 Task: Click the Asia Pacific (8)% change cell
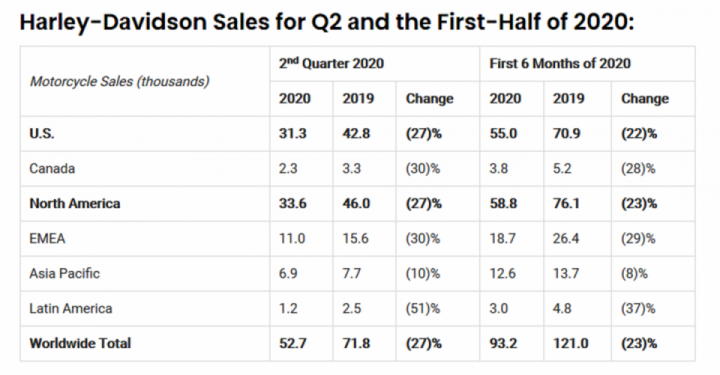coord(634,274)
